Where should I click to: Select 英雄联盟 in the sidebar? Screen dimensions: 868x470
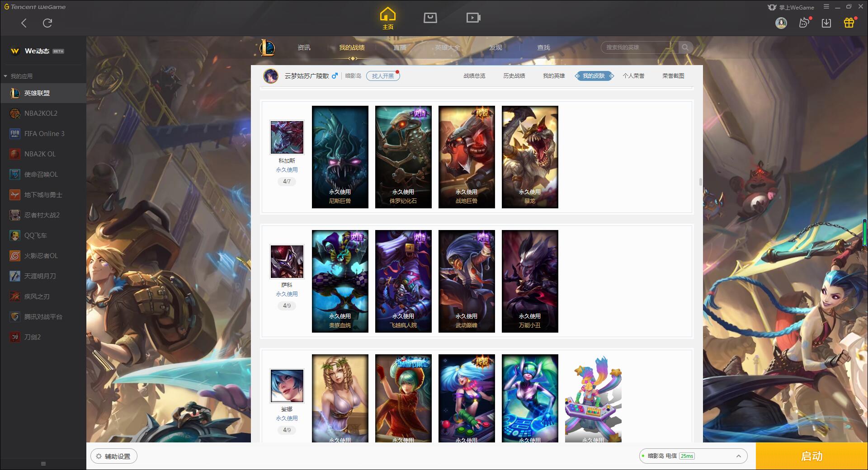tap(43, 93)
